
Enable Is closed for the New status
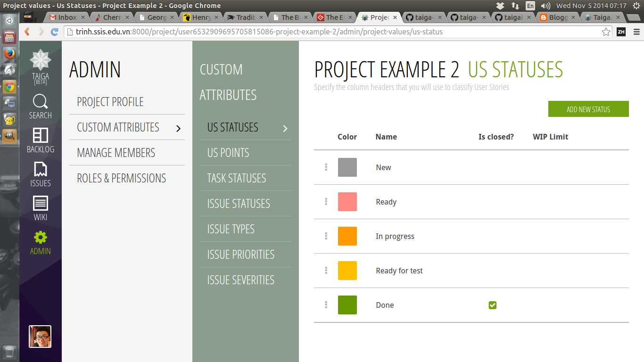point(492,167)
